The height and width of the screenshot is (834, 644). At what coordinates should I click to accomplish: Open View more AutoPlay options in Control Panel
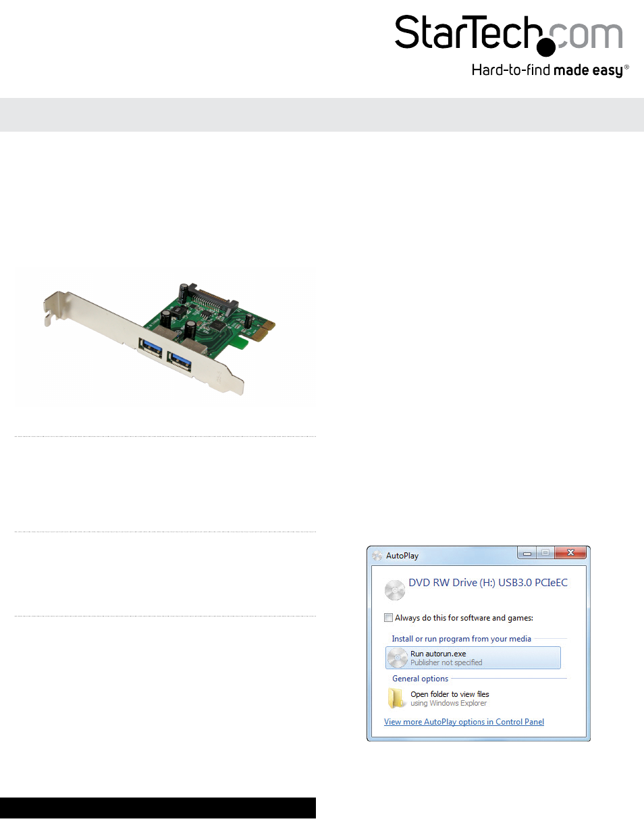click(x=464, y=722)
